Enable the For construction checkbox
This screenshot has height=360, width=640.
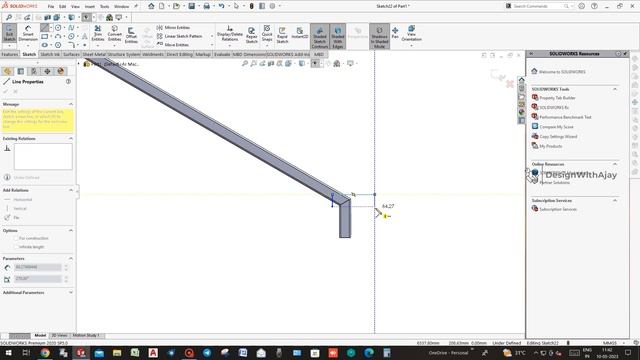pos(16,238)
